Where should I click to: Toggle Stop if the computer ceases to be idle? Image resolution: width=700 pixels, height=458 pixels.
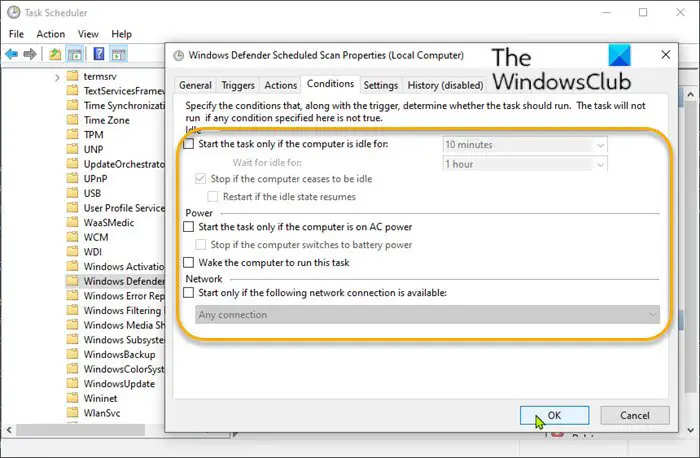click(200, 179)
